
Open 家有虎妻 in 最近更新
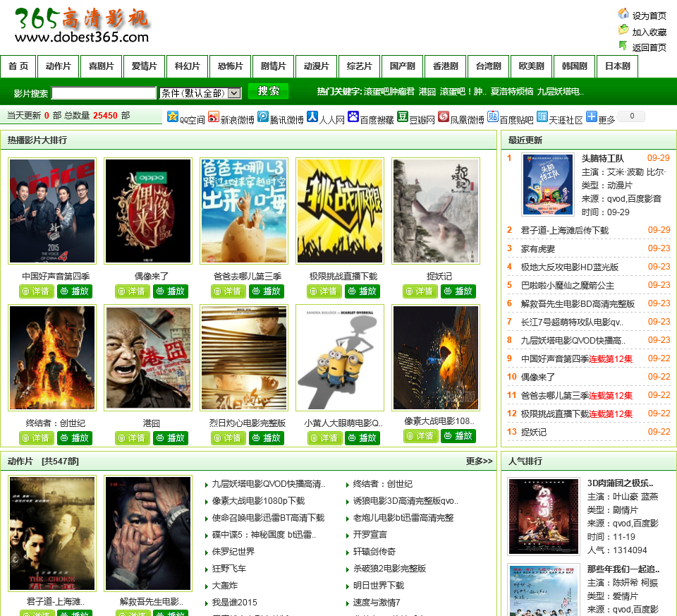coord(538,249)
